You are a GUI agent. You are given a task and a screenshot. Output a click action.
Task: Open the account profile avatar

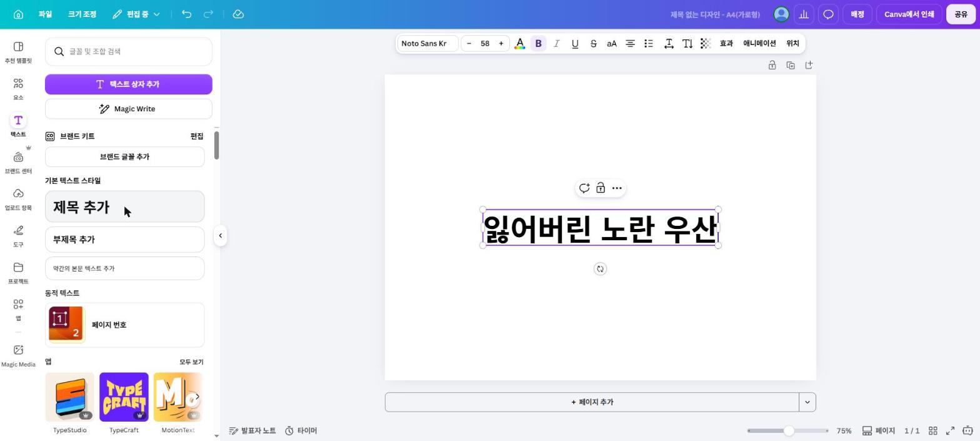pyautogui.click(x=781, y=14)
